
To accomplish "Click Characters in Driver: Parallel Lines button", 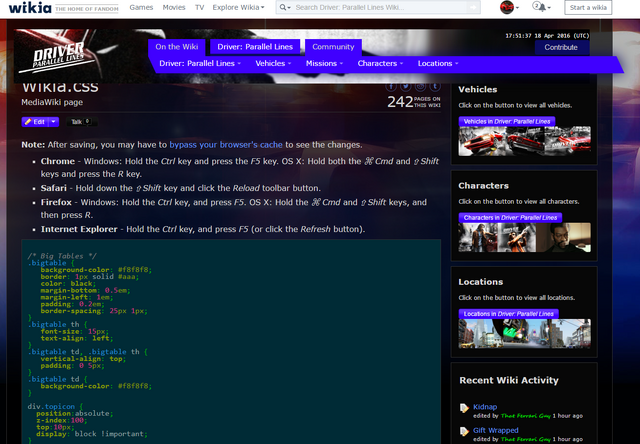I will click(x=510, y=218).
